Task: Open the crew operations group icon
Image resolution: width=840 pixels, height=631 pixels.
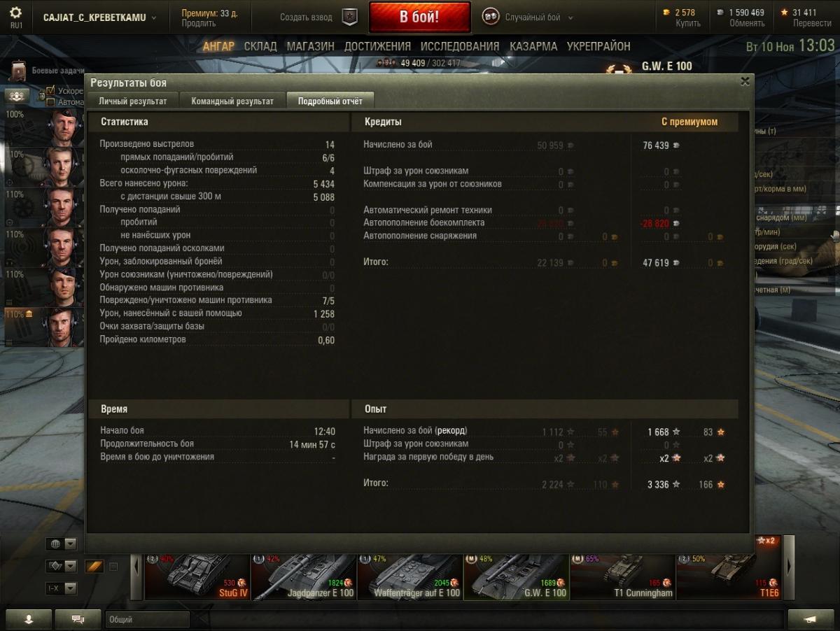Action: coord(17,96)
